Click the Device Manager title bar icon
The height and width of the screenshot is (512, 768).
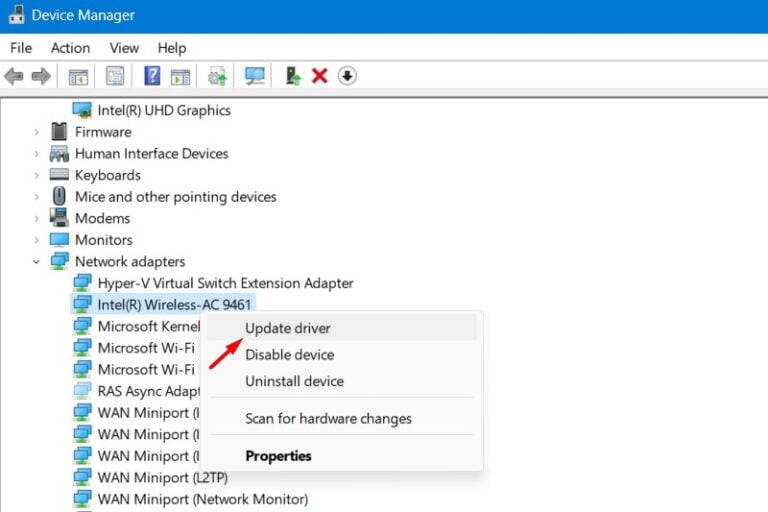(16, 15)
